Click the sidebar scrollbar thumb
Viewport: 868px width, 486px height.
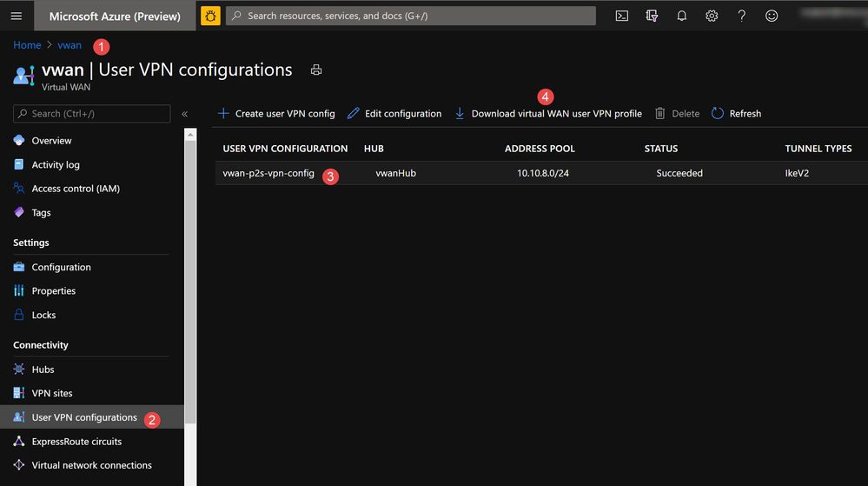pos(190,282)
